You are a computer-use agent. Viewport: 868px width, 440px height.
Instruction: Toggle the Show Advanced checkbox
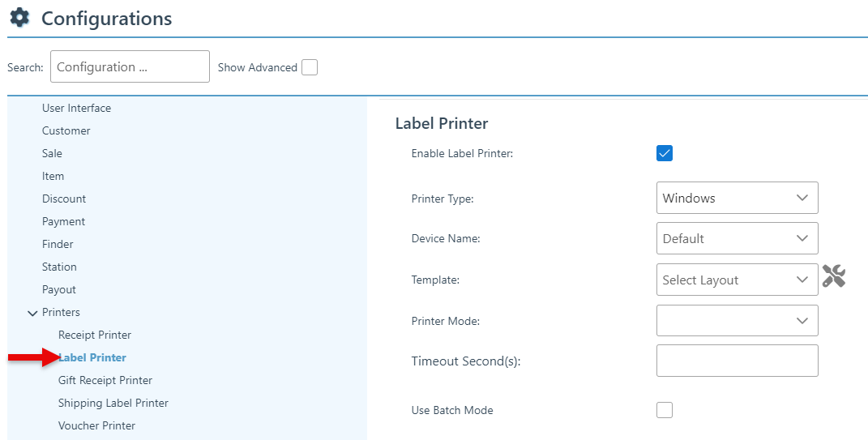coord(310,67)
